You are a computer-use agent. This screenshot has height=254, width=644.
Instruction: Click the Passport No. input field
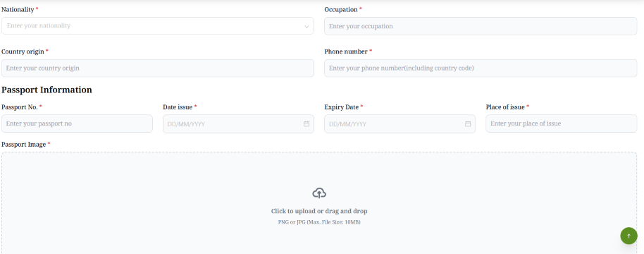tap(78, 123)
